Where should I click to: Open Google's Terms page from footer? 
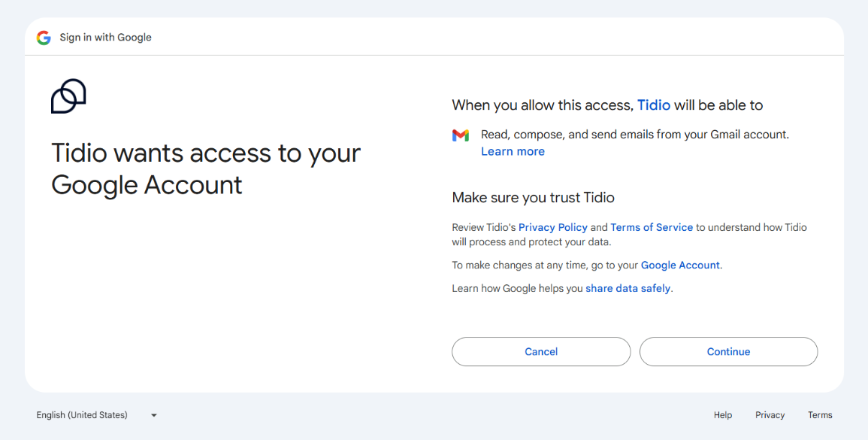(820, 414)
